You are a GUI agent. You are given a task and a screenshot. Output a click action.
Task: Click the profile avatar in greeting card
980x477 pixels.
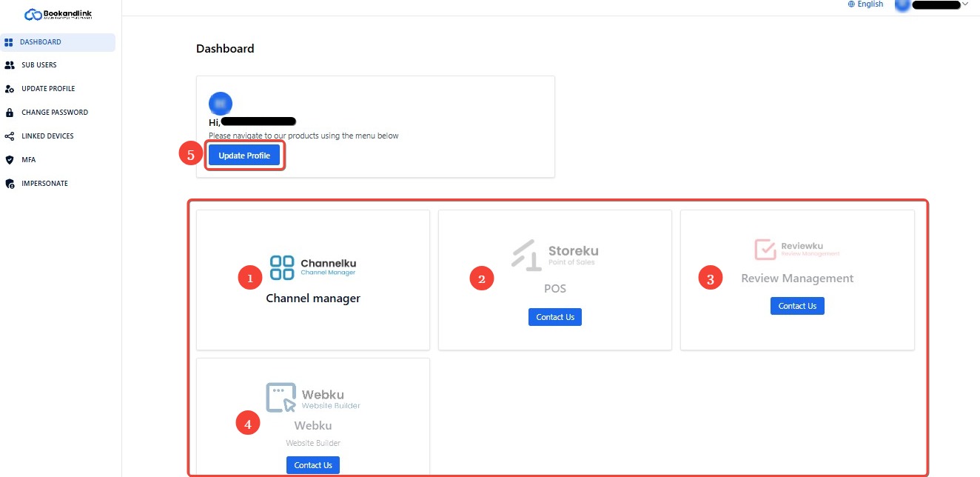tap(221, 103)
